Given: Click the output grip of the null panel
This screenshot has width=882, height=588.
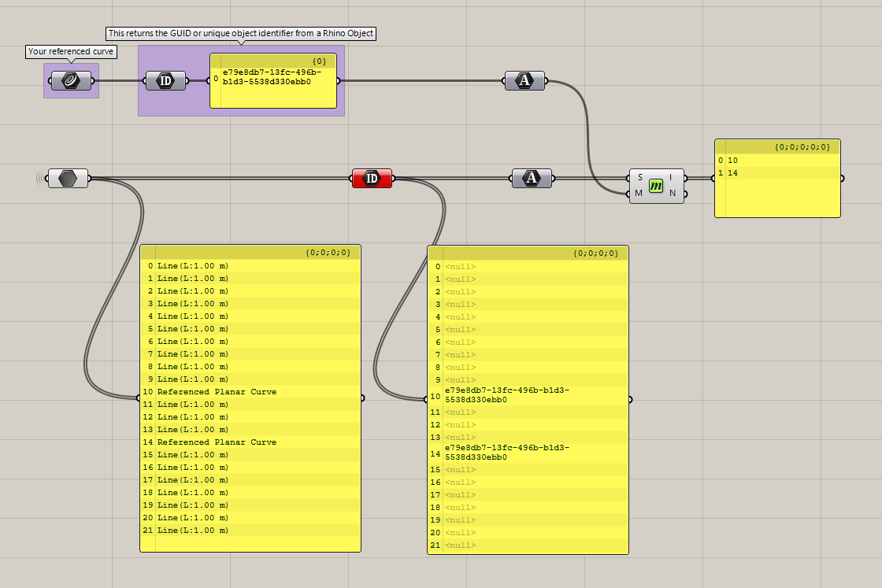Looking at the screenshot, I should coord(631,400).
